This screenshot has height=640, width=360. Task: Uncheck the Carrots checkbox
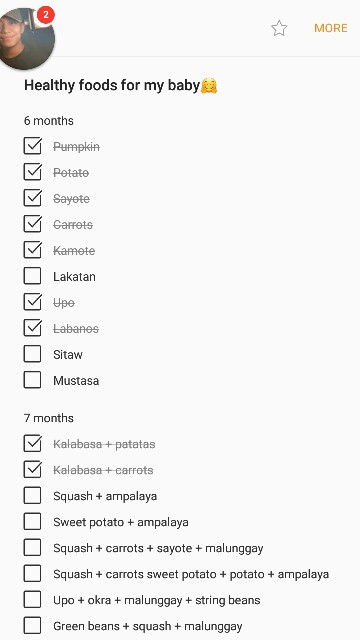coord(33,224)
